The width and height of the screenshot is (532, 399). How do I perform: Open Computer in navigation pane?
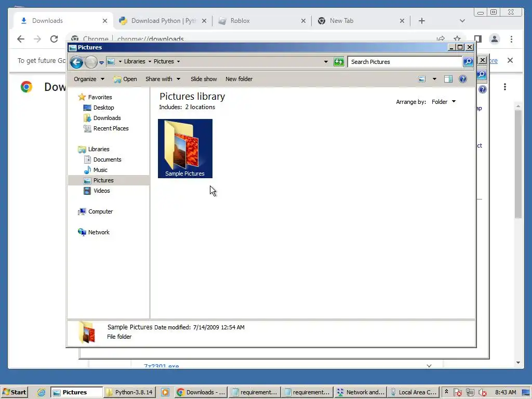(x=100, y=212)
